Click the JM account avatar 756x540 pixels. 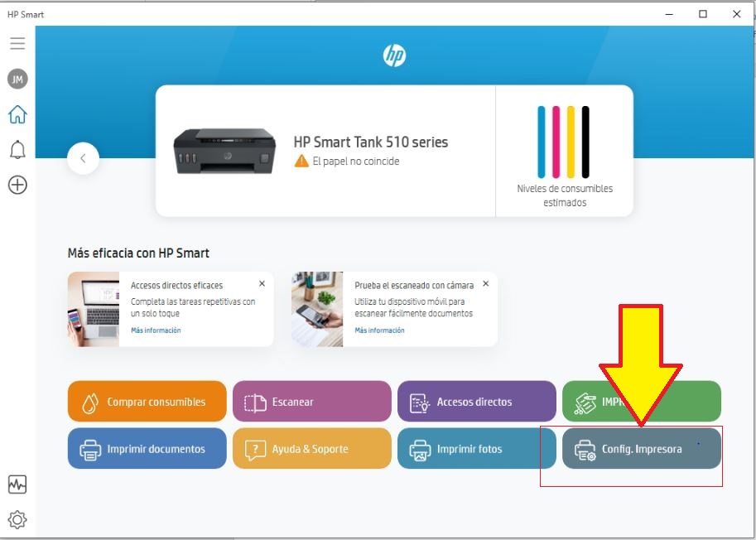(17, 79)
